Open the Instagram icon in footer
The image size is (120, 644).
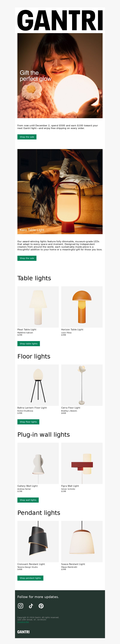point(21,606)
